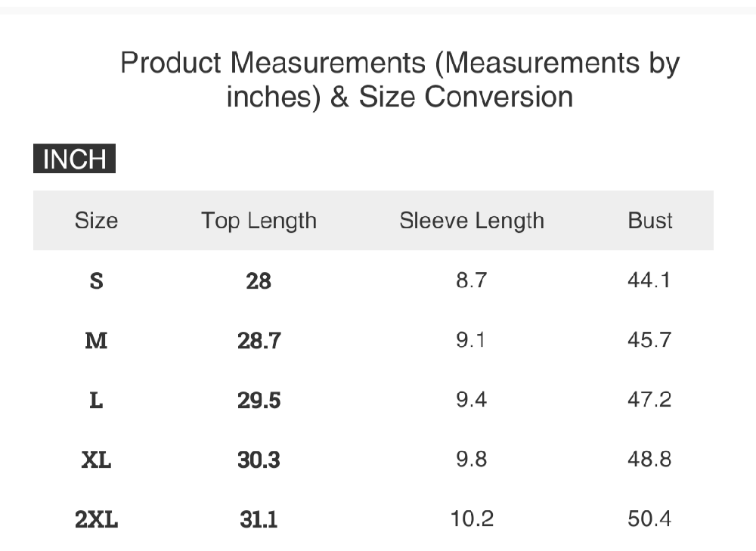Click the Bust column header
This screenshot has height=551, width=756.
pyautogui.click(x=649, y=221)
